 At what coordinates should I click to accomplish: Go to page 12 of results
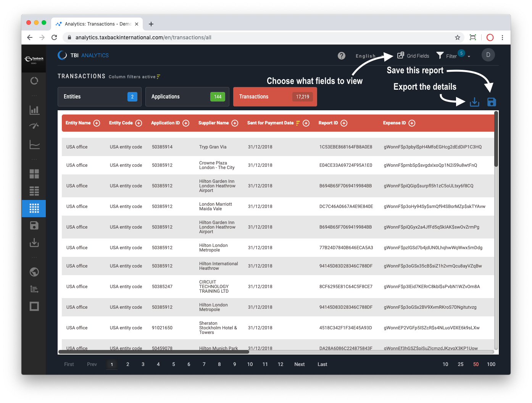[281, 364]
